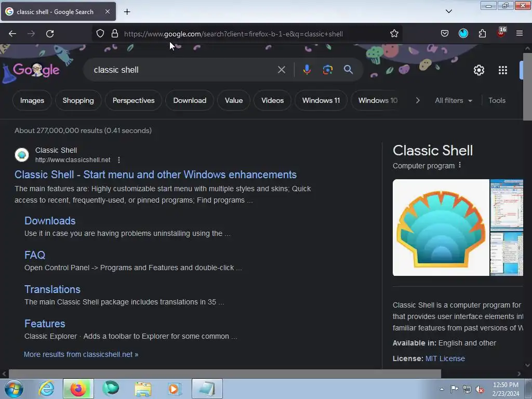Select the Windows 11 filter chip

point(321,100)
